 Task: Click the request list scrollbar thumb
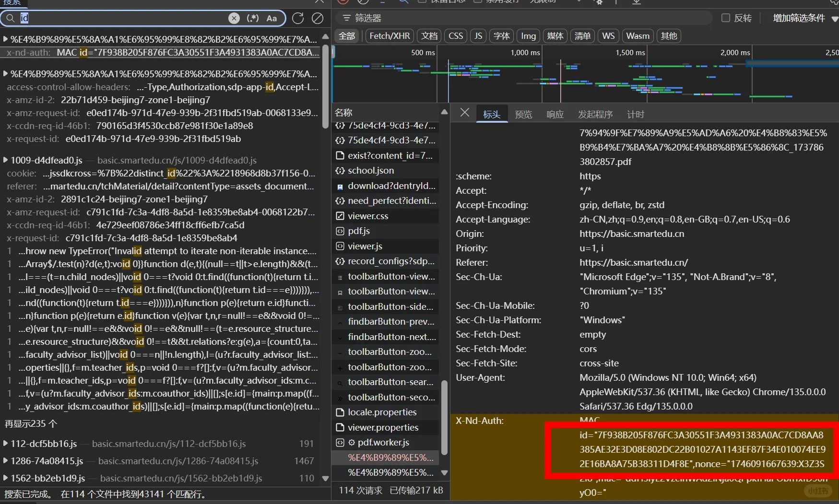[x=444, y=417]
